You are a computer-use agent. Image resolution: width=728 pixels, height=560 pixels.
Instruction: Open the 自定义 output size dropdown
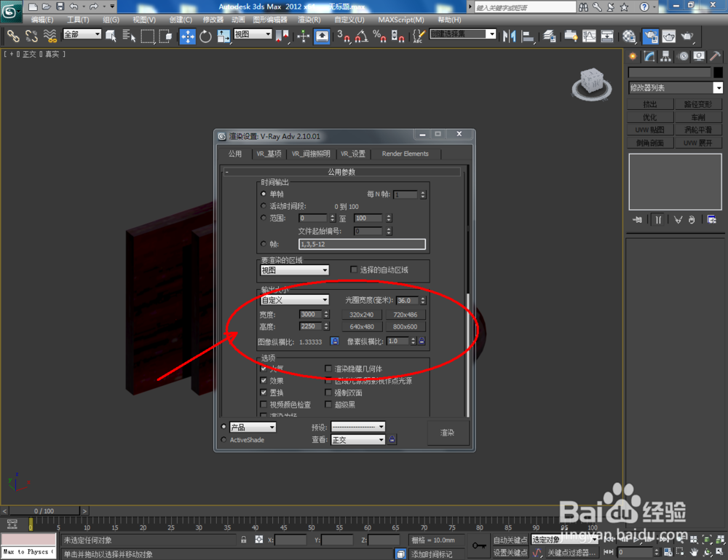(x=294, y=300)
